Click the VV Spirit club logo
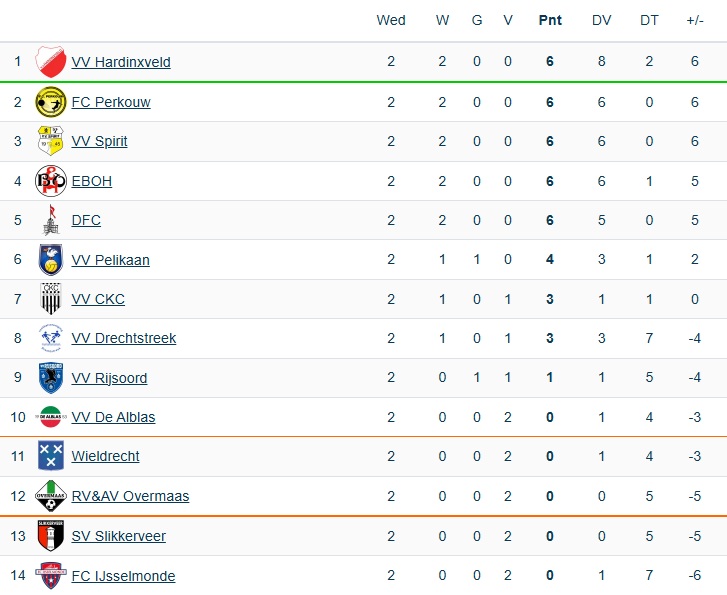Image resolution: width=727 pixels, height=595 pixels. click(x=50, y=141)
